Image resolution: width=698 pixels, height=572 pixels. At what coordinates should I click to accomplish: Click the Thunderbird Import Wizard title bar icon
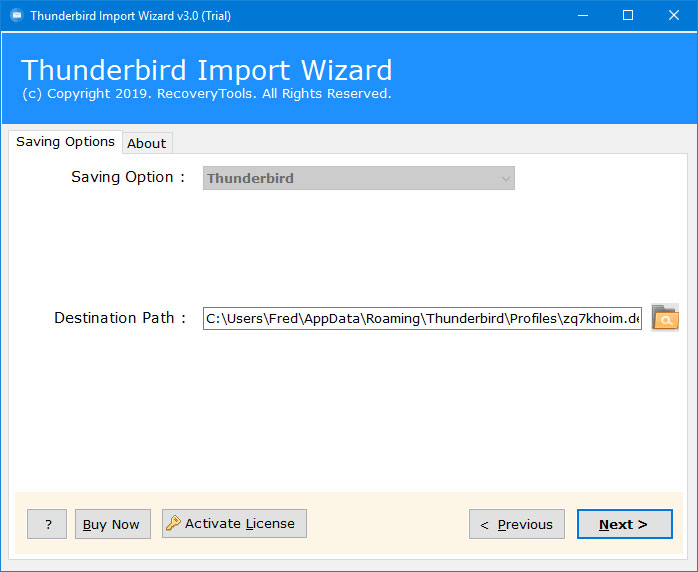point(16,16)
